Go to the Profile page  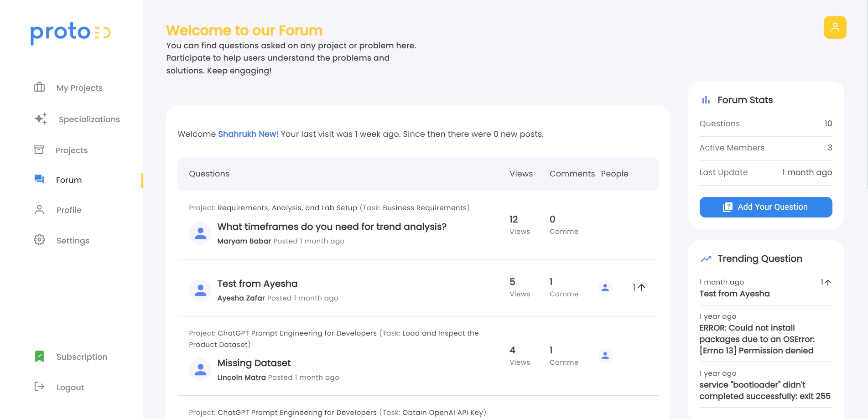click(x=69, y=210)
